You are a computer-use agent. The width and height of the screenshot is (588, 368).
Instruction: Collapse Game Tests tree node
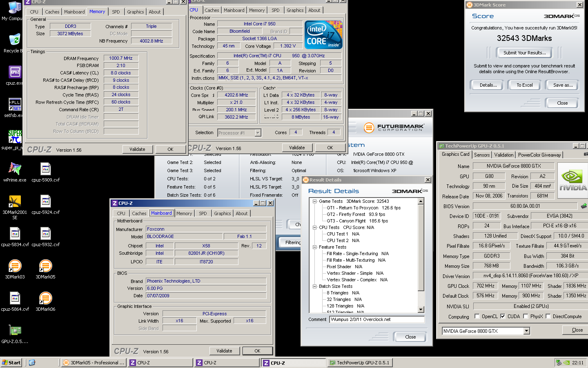coord(315,201)
